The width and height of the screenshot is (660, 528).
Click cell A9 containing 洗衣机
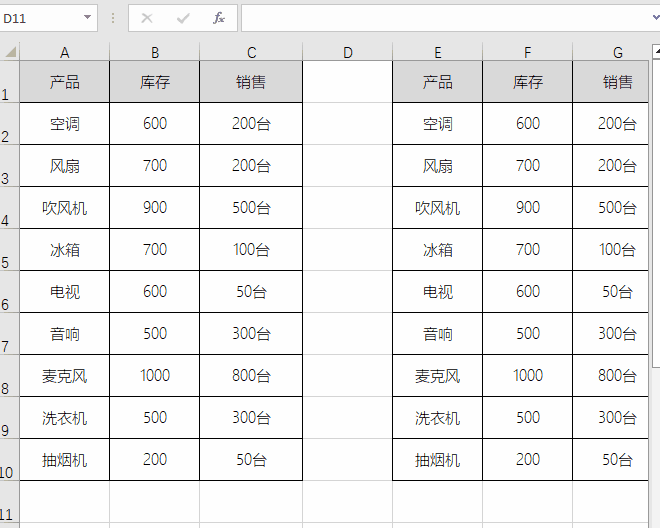64,418
